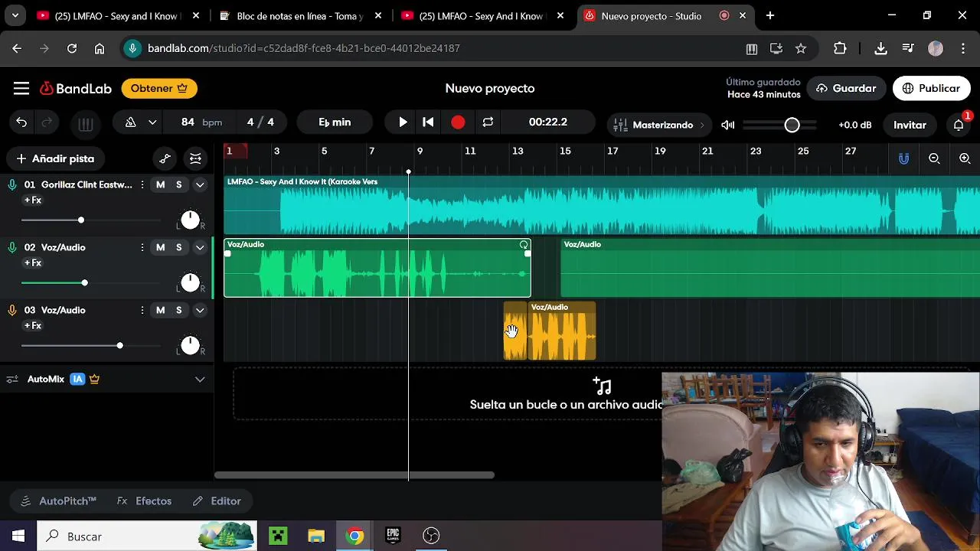Open the Editor tab
The height and width of the screenshot is (551, 980).
coord(217,501)
